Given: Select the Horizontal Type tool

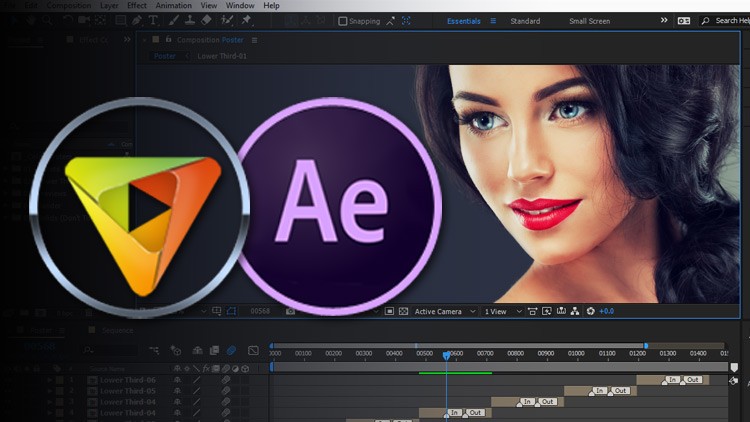Looking at the screenshot, I should pyautogui.click(x=153, y=20).
